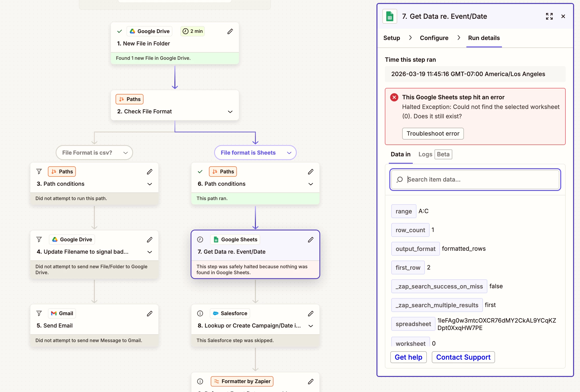
Task: Switch to the Setup tab
Action: tap(391, 38)
